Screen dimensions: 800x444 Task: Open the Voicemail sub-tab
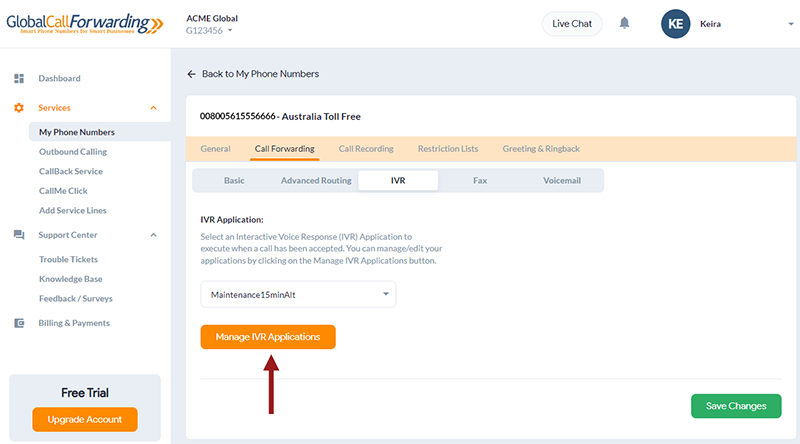[x=562, y=181]
